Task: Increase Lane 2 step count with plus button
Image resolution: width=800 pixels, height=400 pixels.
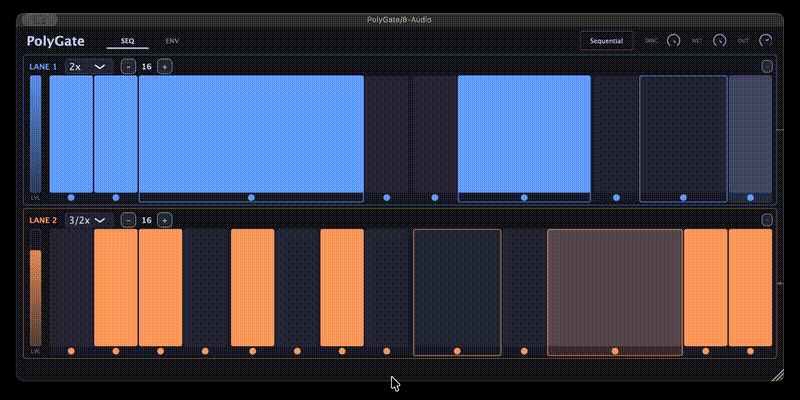Action: click(x=164, y=220)
